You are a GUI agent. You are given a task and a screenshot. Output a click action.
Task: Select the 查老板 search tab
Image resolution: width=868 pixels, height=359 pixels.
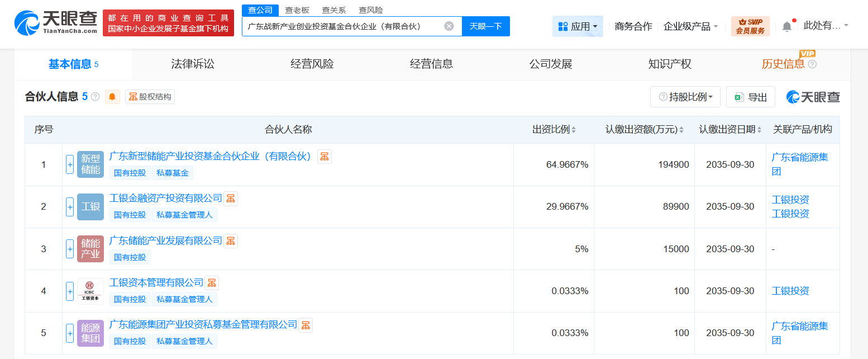[x=297, y=10]
